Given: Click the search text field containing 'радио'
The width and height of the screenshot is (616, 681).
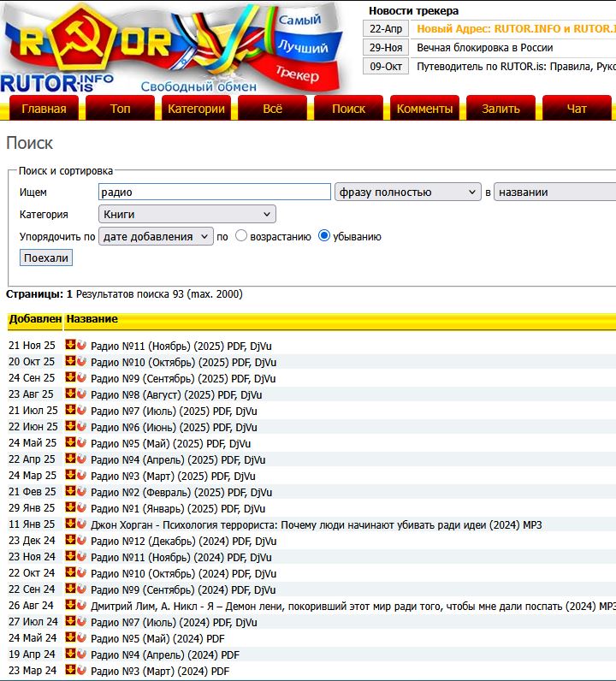Looking at the screenshot, I should point(214,192).
